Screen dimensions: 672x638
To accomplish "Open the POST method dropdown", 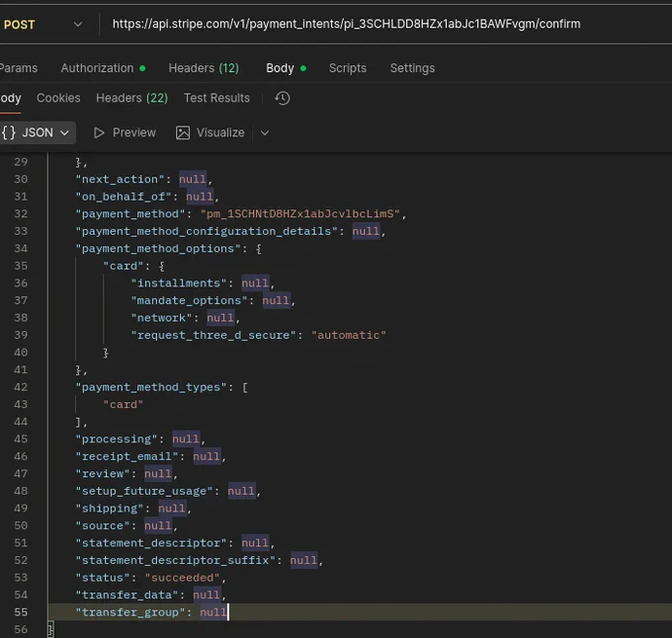I will (x=42, y=25).
